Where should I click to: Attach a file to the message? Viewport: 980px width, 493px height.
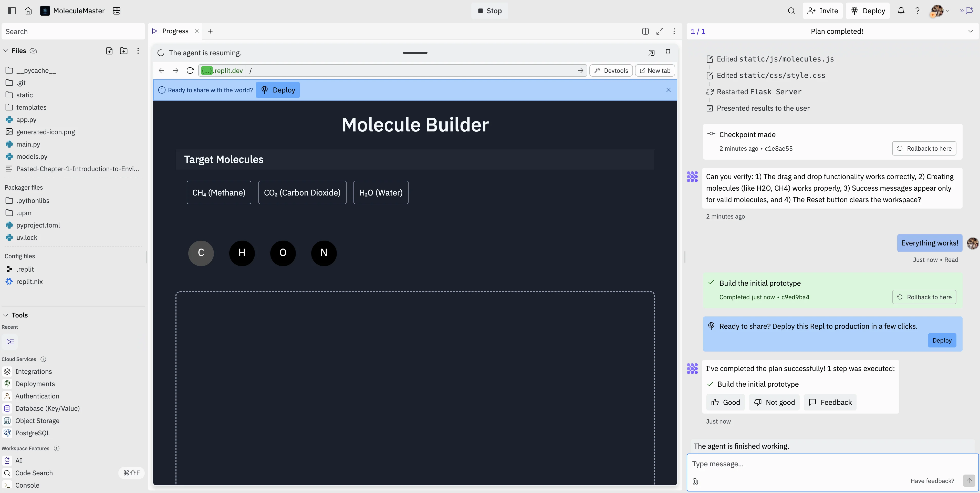695,481
